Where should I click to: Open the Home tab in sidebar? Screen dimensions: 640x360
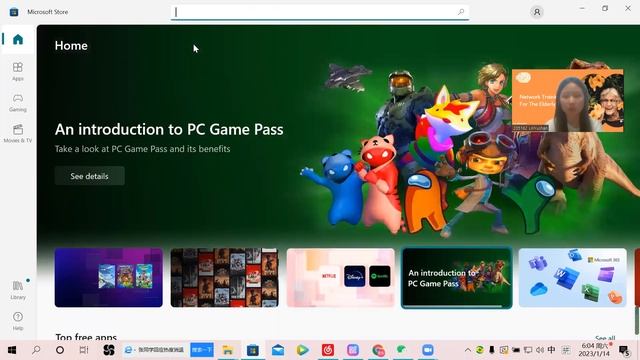tap(18, 39)
